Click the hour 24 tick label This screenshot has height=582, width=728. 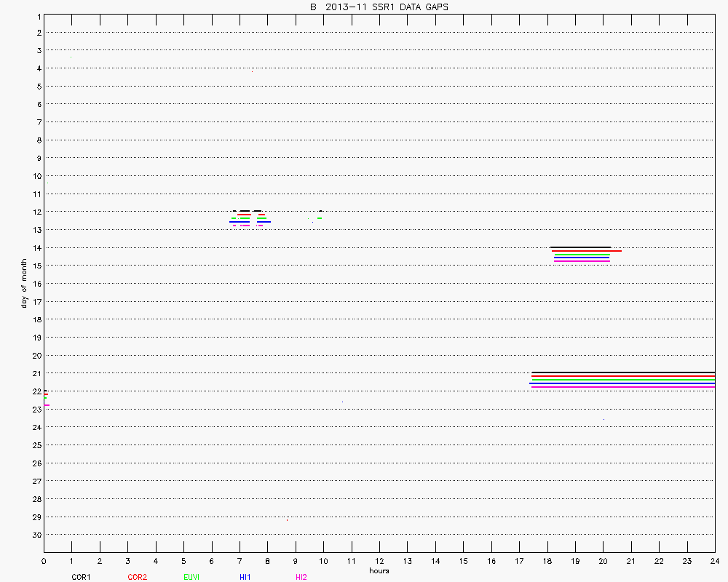pyautogui.click(x=715, y=561)
